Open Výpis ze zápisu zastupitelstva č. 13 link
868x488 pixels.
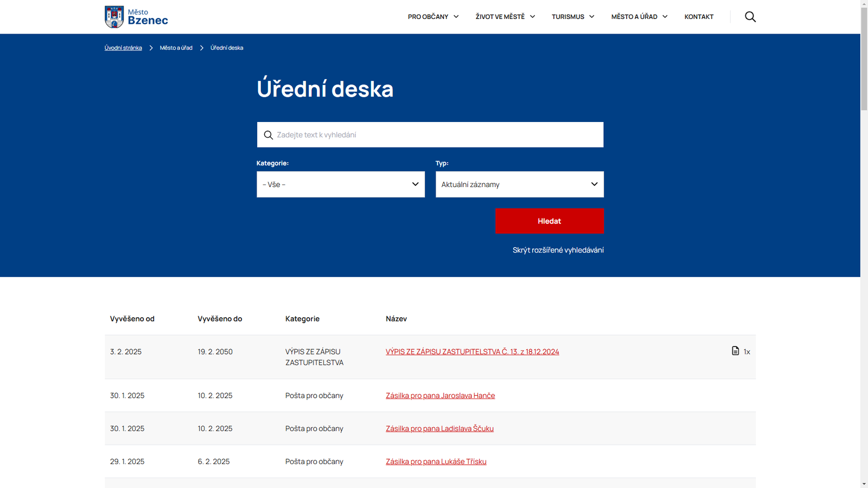[472, 352]
